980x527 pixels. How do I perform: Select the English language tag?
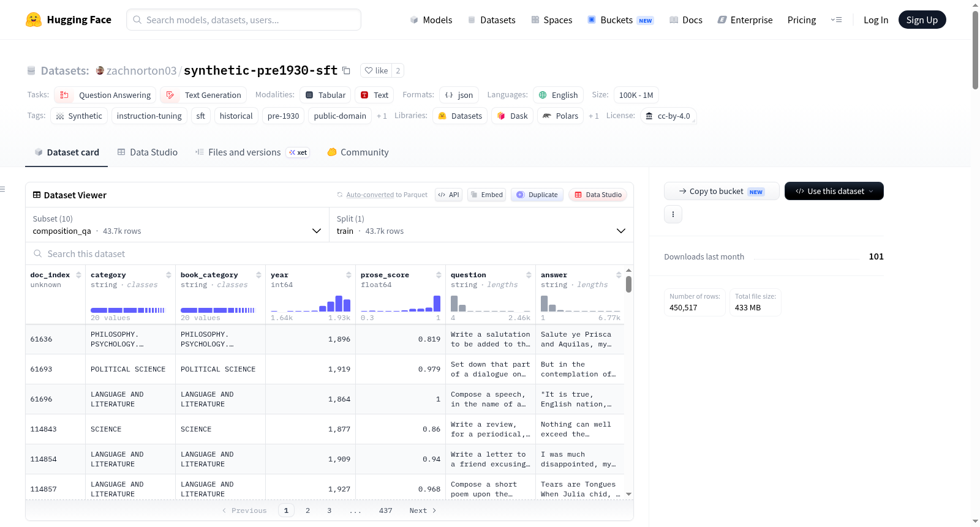[558, 95]
